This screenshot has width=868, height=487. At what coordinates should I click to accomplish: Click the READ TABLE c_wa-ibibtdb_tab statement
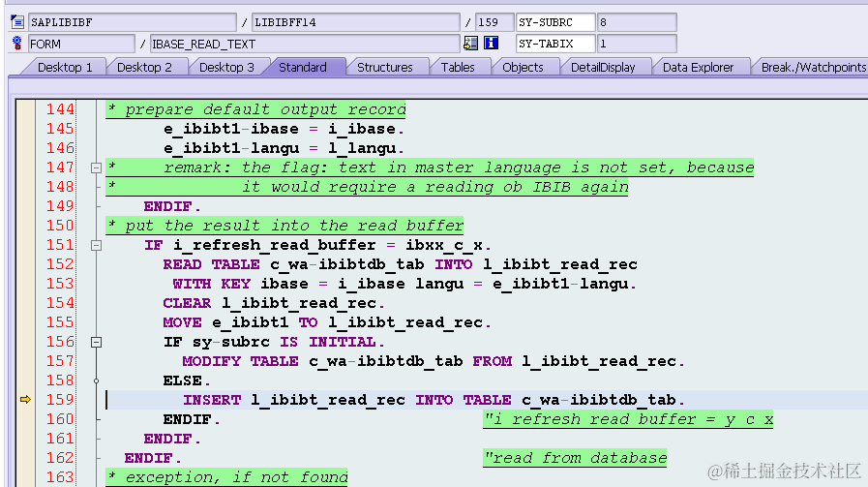tap(400, 264)
